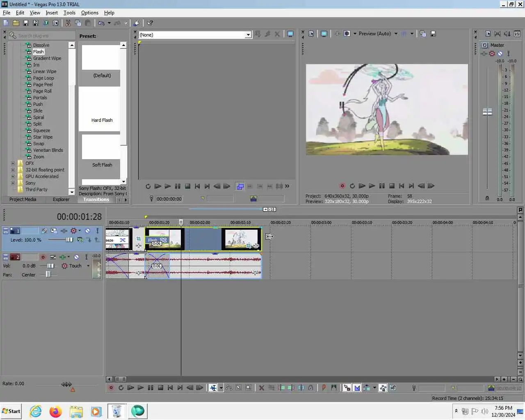Click the Copy icon in main toolbar
Viewport: 525px width, 420px height.
pyautogui.click(x=78, y=23)
